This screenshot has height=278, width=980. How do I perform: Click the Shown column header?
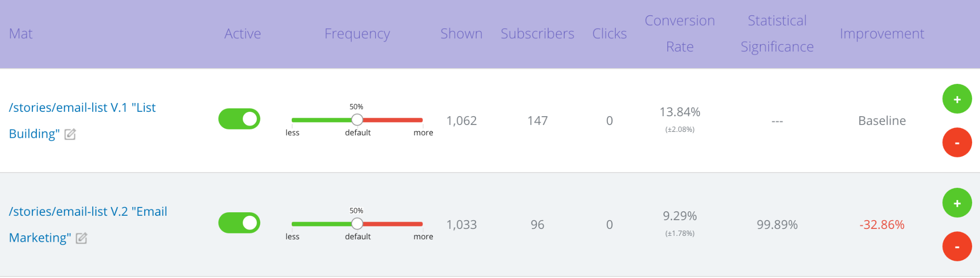pos(461,34)
